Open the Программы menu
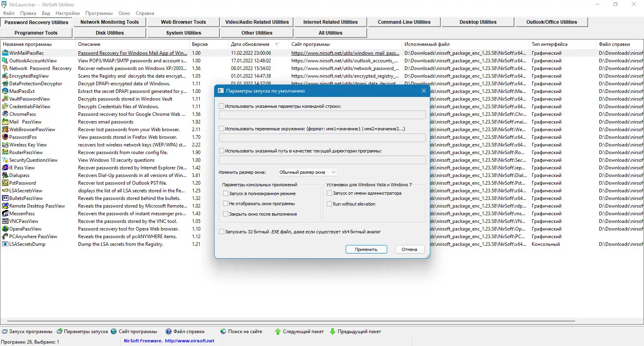 [99, 13]
